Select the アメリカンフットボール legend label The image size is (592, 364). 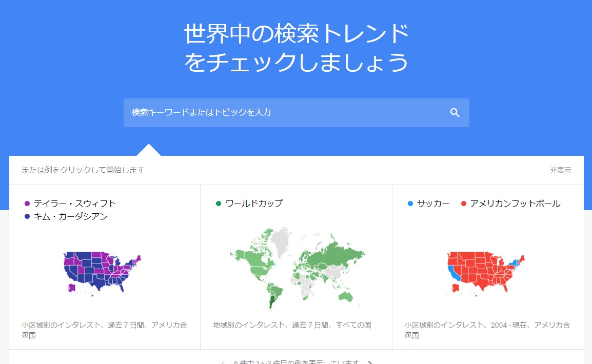[515, 204]
